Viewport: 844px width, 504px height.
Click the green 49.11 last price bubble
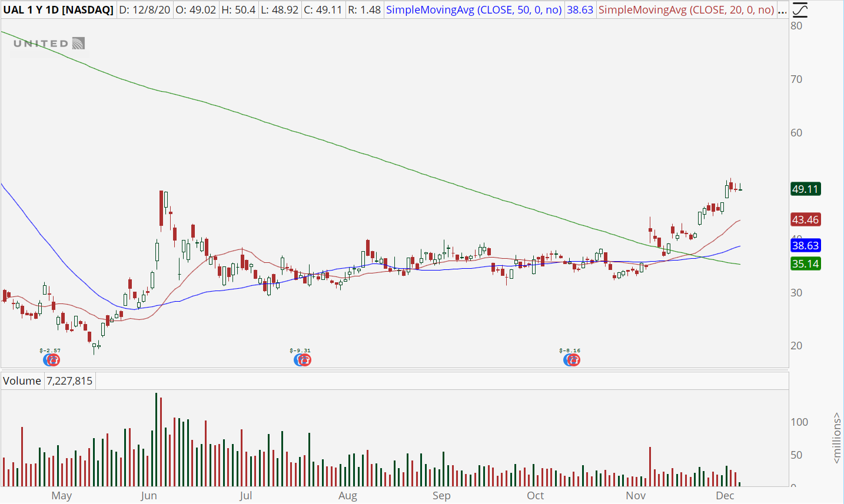coord(805,189)
